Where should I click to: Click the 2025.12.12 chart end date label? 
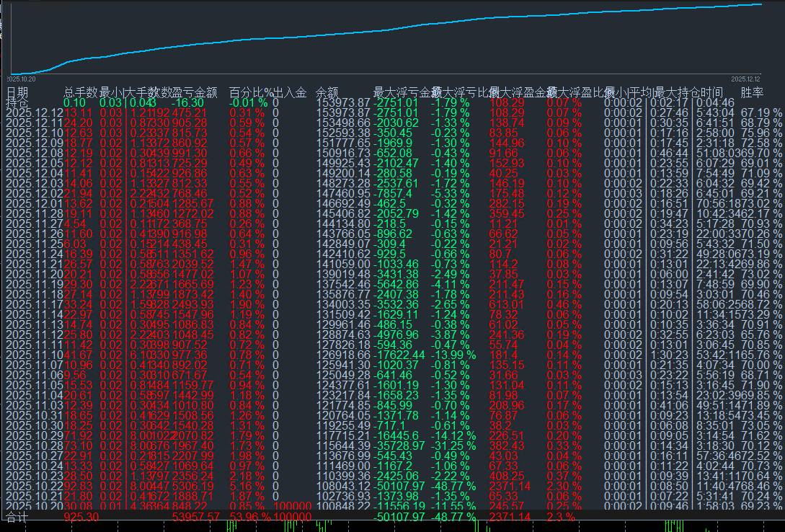tap(745, 79)
